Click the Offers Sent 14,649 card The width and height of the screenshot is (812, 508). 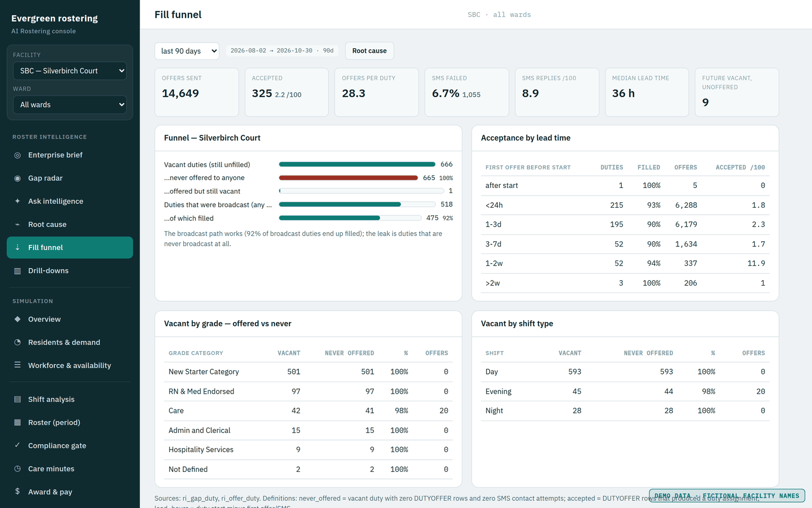[x=197, y=92]
